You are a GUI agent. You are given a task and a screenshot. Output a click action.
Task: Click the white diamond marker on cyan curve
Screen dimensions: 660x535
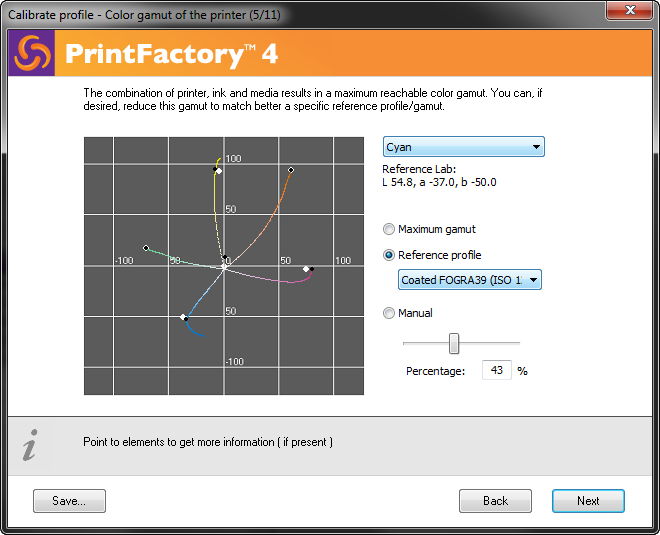pos(183,317)
